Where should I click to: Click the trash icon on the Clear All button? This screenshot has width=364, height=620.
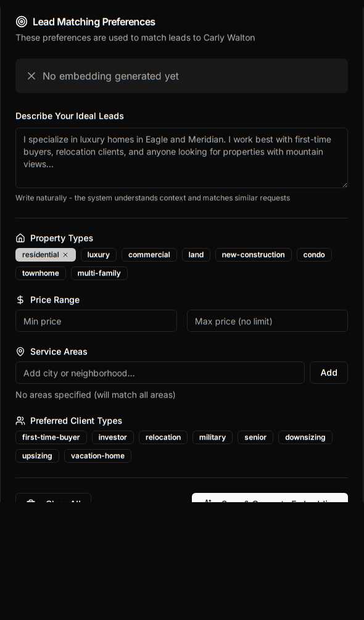31,503
